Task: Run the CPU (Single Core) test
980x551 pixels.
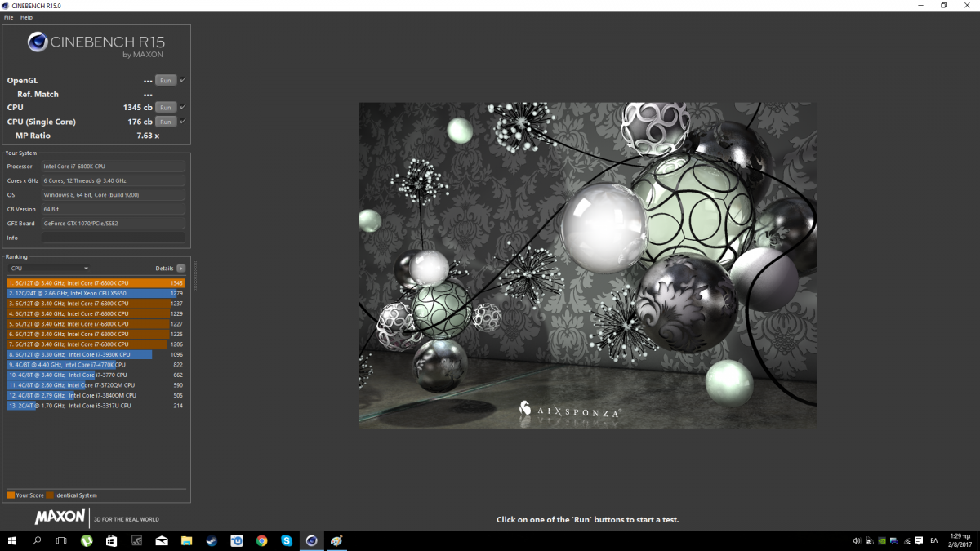Action: pyautogui.click(x=166, y=122)
